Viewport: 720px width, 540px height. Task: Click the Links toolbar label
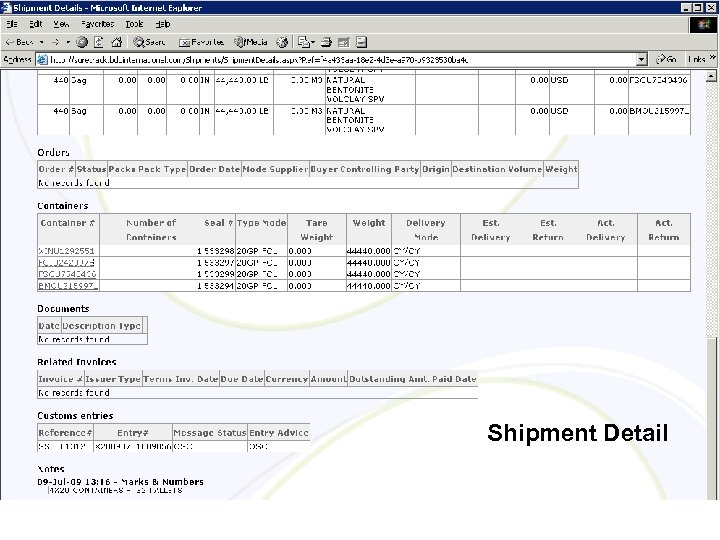(696, 59)
